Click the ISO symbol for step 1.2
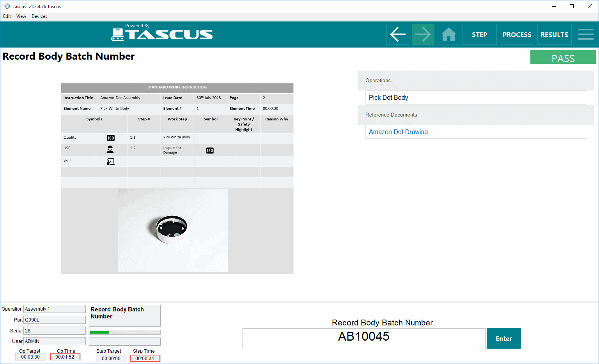This screenshot has height=364, width=599. pos(210,150)
